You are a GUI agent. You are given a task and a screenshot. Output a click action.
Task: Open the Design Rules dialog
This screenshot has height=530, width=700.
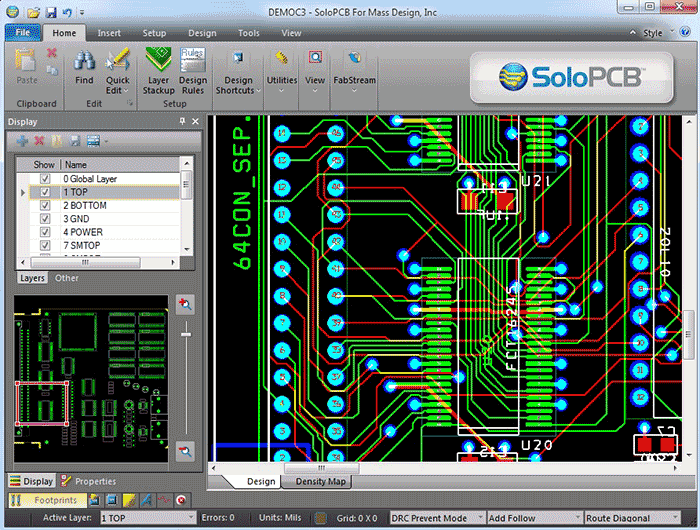[x=193, y=71]
